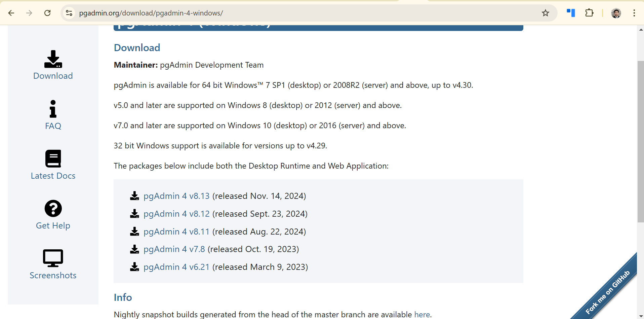
Task: Click the Get Help question mark icon
Action: coord(53,208)
